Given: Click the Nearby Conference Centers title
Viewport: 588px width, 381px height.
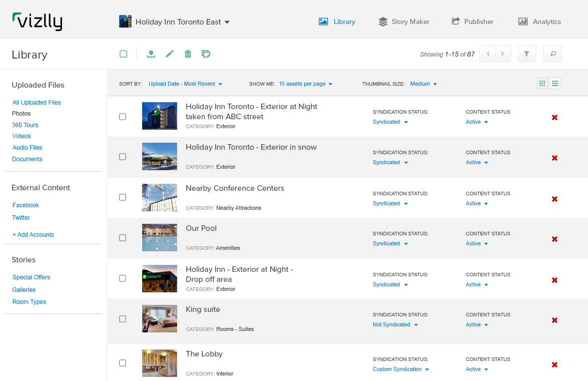Looking at the screenshot, I should pos(235,188).
